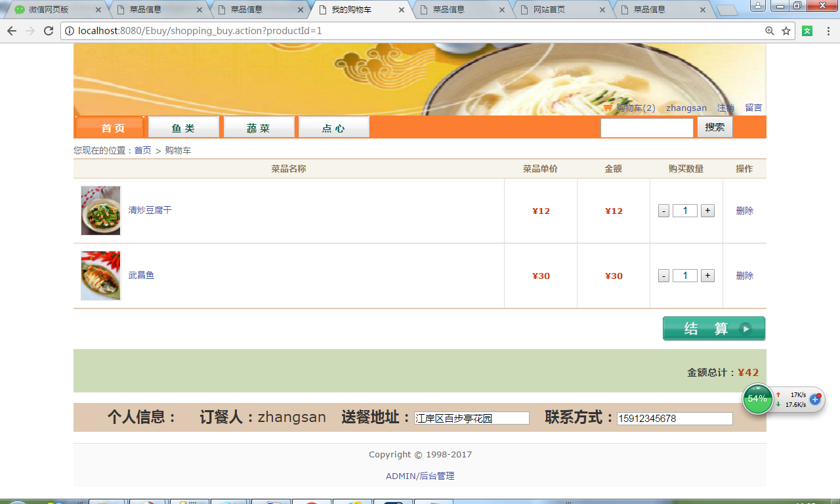Click the 54% green speed ball widget
The image size is (840, 504).
[757, 399]
